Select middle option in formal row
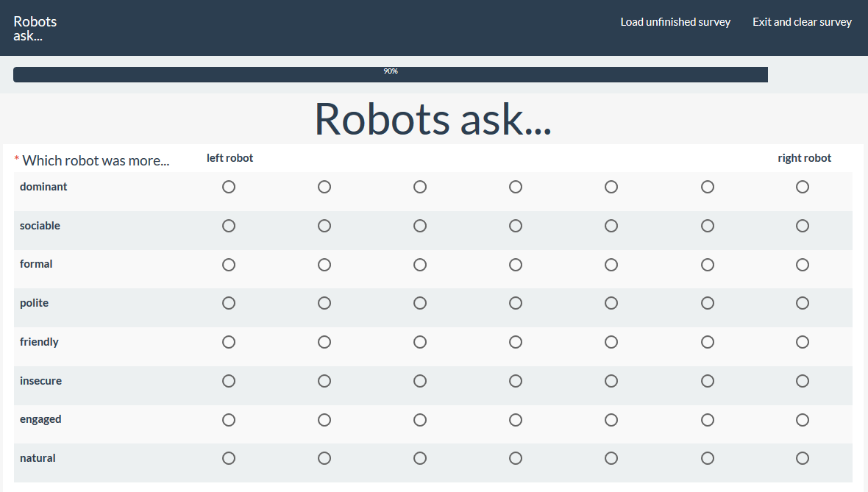This screenshot has width=868, height=492. pyautogui.click(x=516, y=265)
